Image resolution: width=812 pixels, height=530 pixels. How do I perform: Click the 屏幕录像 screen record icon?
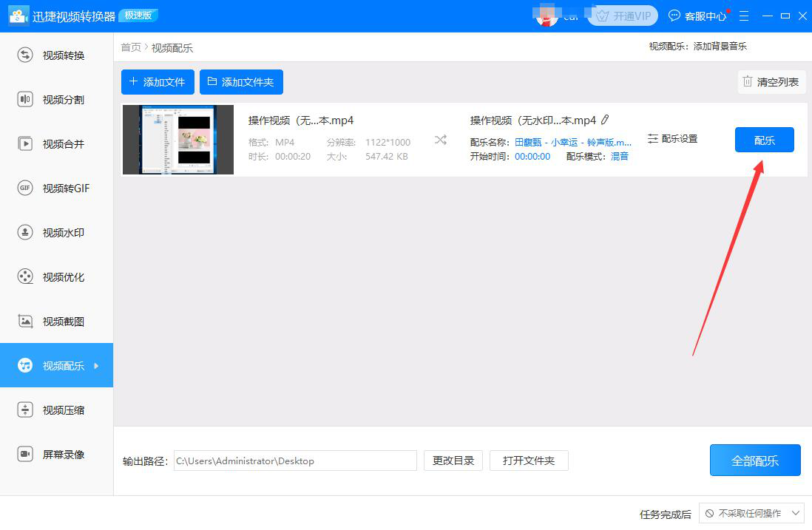coord(25,454)
